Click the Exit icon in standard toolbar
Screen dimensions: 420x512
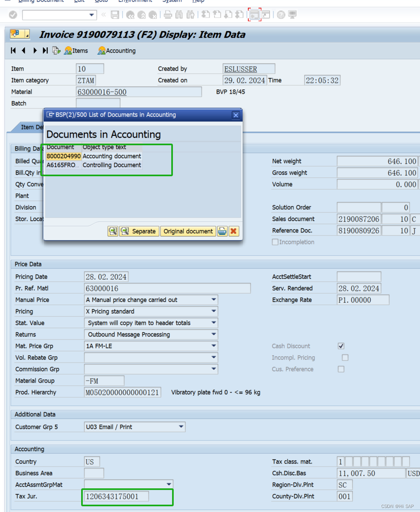141,15
